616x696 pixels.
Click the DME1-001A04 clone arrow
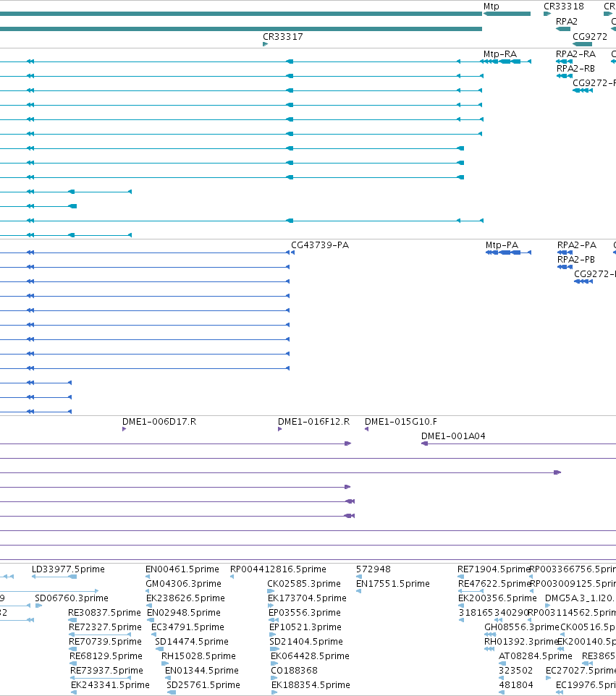click(425, 444)
